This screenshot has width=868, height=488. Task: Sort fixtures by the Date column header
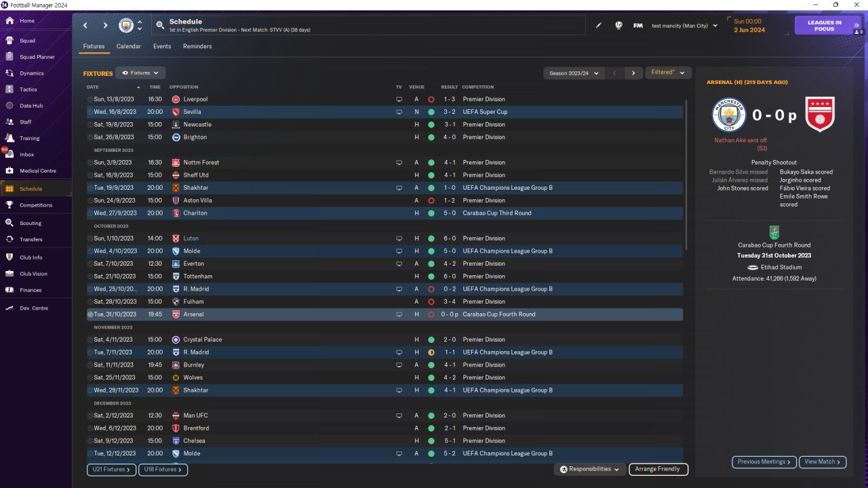click(93, 87)
